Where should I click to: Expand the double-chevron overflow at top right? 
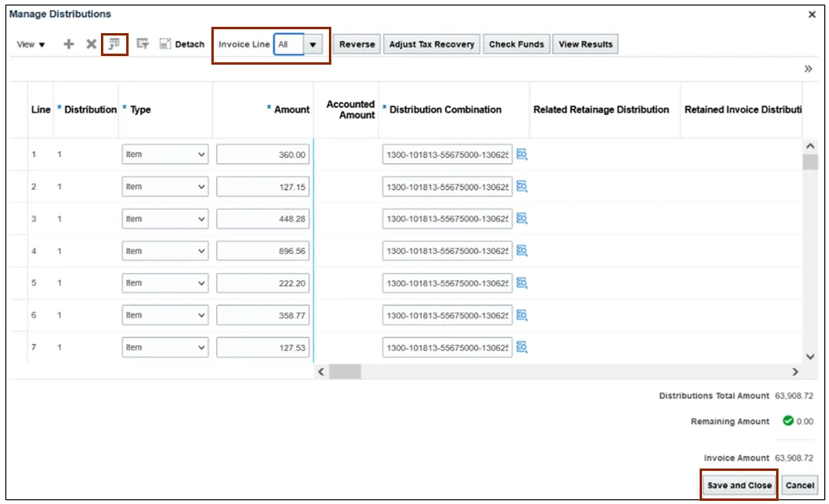[808, 69]
